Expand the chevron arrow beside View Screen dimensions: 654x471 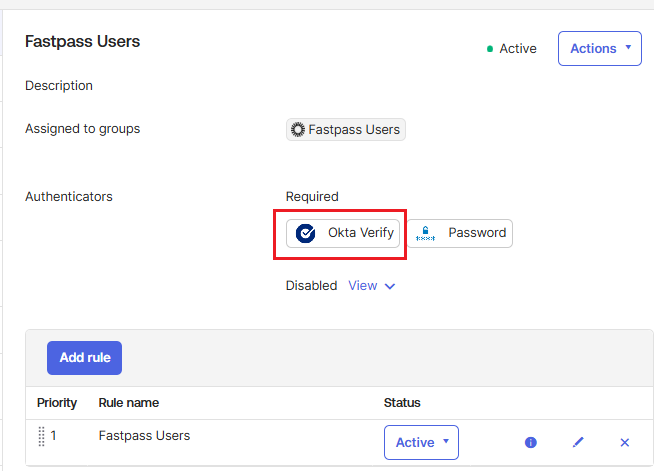coord(390,286)
